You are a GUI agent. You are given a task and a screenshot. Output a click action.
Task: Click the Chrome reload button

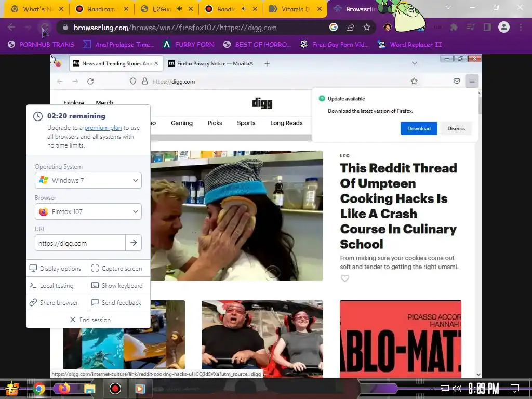tap(45, 27)
